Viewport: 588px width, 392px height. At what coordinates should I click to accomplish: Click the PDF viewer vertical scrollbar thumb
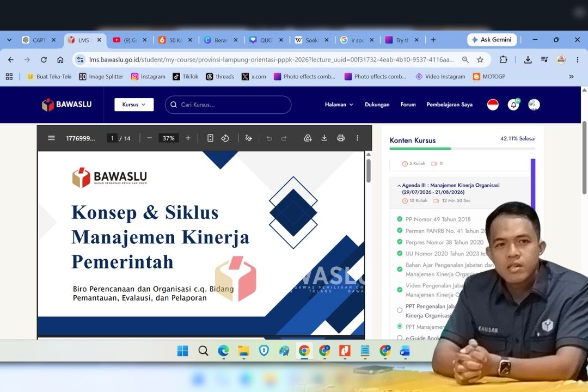[368, 170]
